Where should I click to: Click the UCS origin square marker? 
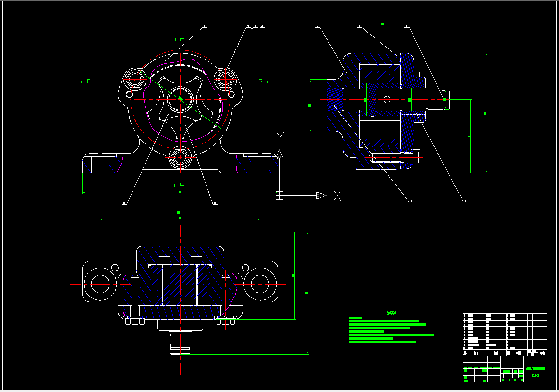279,195
